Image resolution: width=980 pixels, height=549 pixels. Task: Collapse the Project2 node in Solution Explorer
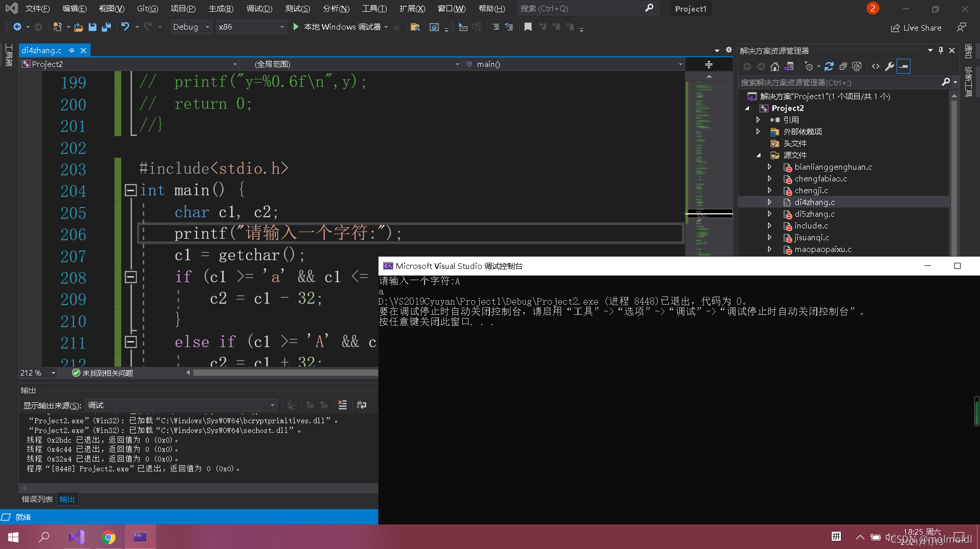click(747, 108)
